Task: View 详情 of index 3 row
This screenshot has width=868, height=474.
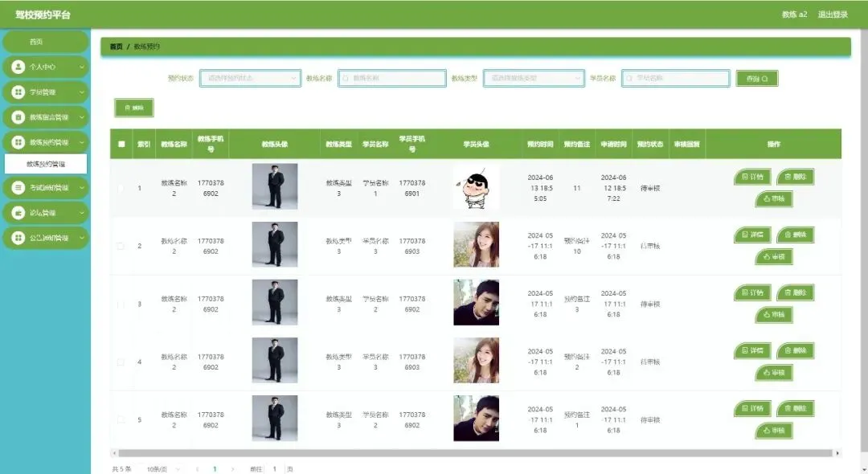Action: pyautogui.click(x=752, y=292)
